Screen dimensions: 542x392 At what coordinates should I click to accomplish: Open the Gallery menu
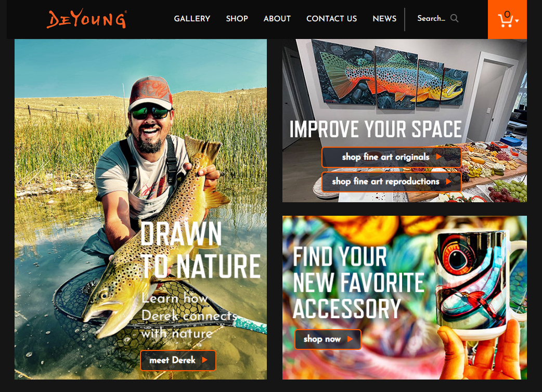tap(192, 19)
